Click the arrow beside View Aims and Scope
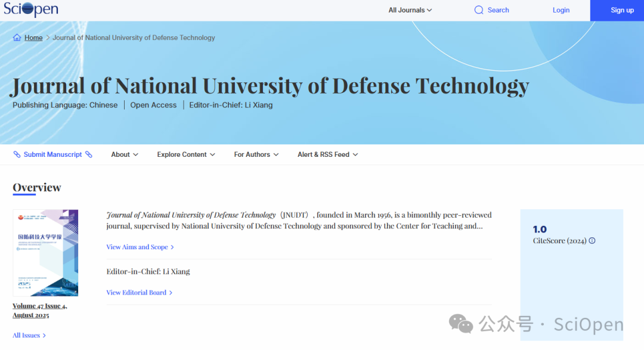The height and width of the screenshot is (350, 644). [x=172, y=247]
